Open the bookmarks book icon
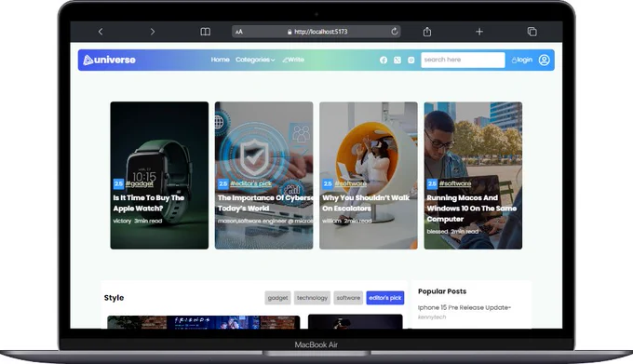This screenshot has height=364, width=633. point(205,32)
